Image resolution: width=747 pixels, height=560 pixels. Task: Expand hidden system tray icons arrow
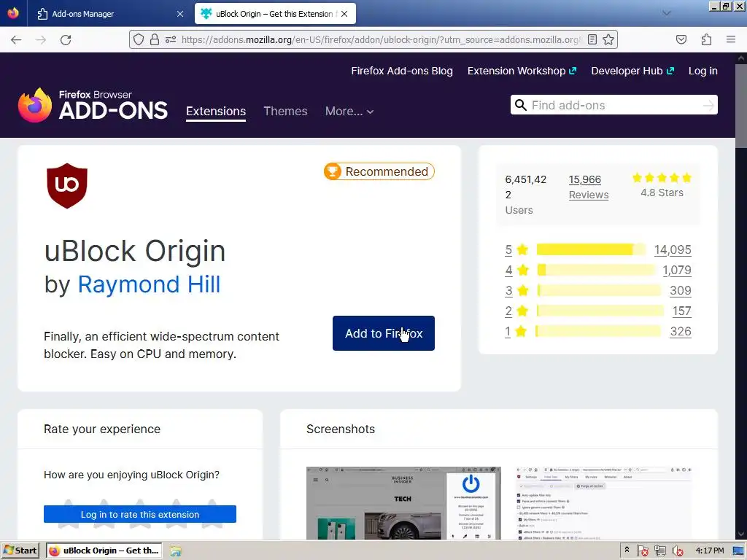(627, 550)
